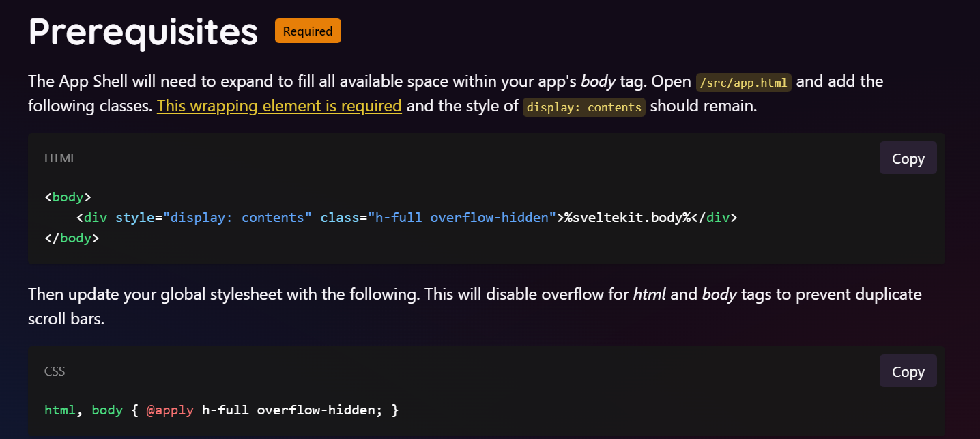Screen dimensions: 980x439
Task: Select the h-full class text in HTML code
Action: pos(397,217)
